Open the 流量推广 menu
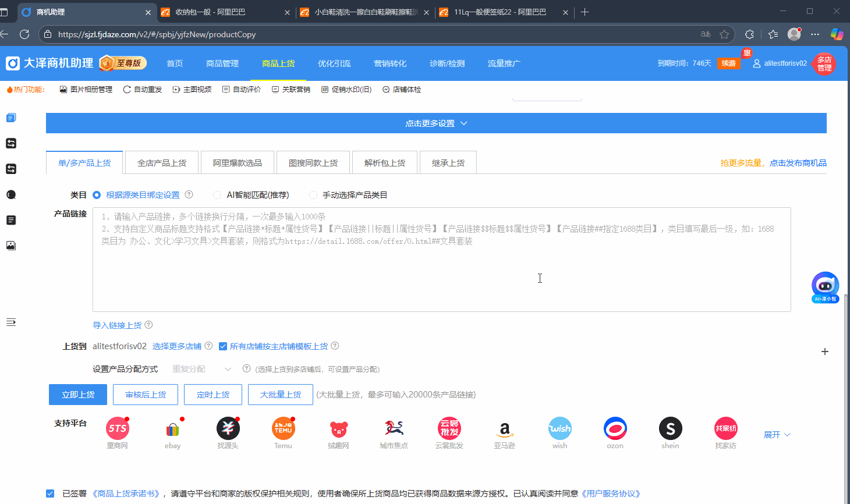This screenshot has height=504, width=850. (504, 63)
